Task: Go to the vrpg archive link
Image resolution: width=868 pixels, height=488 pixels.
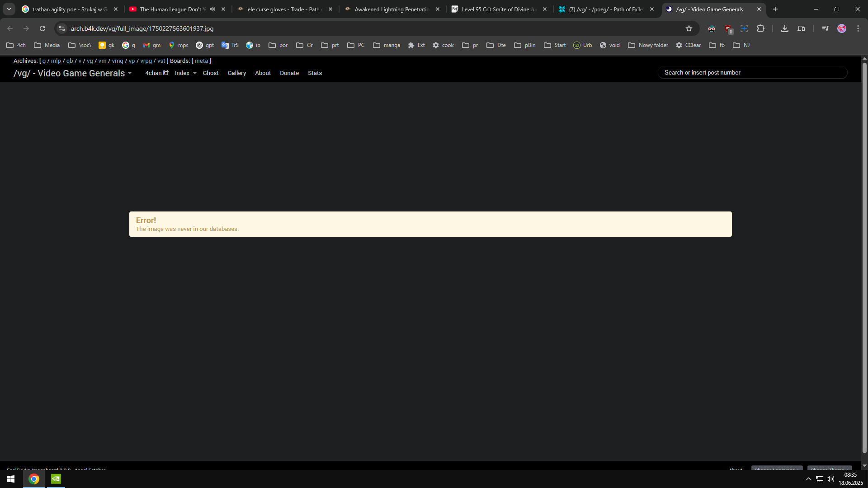Action: [146, 61]
